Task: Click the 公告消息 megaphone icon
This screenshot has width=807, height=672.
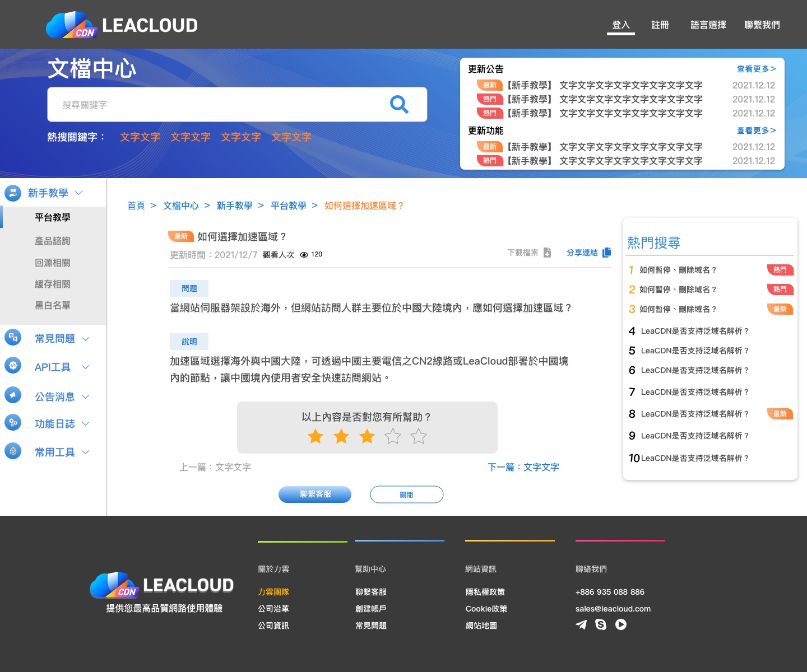Action: click(x=13, y=395)
